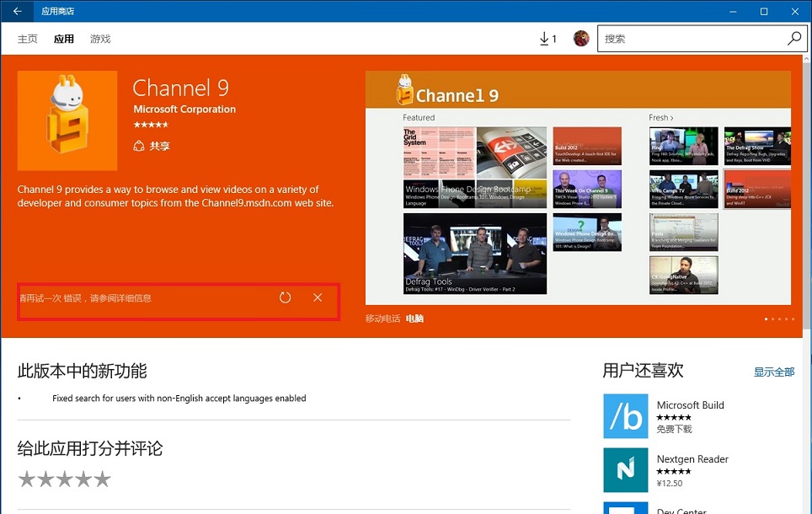This screenshot has height=514, width=812.
Task: Open the Nextgen Reader title link
Action: (692, 458)
